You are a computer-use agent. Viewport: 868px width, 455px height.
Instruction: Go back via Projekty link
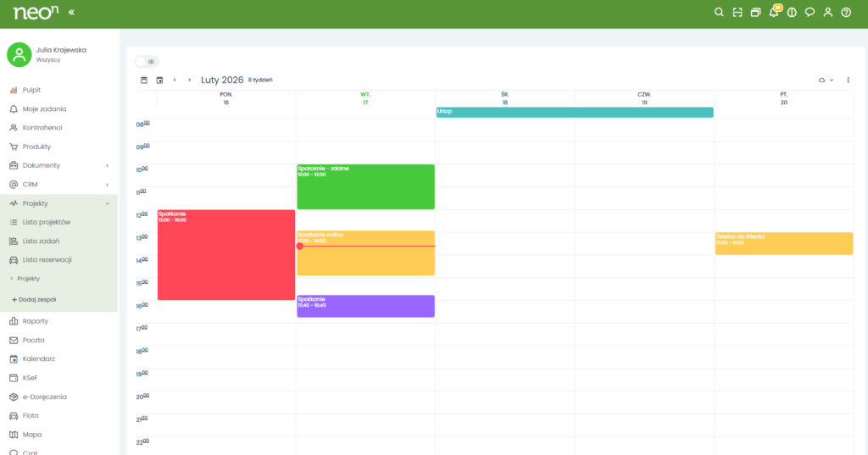click(27, 278)
